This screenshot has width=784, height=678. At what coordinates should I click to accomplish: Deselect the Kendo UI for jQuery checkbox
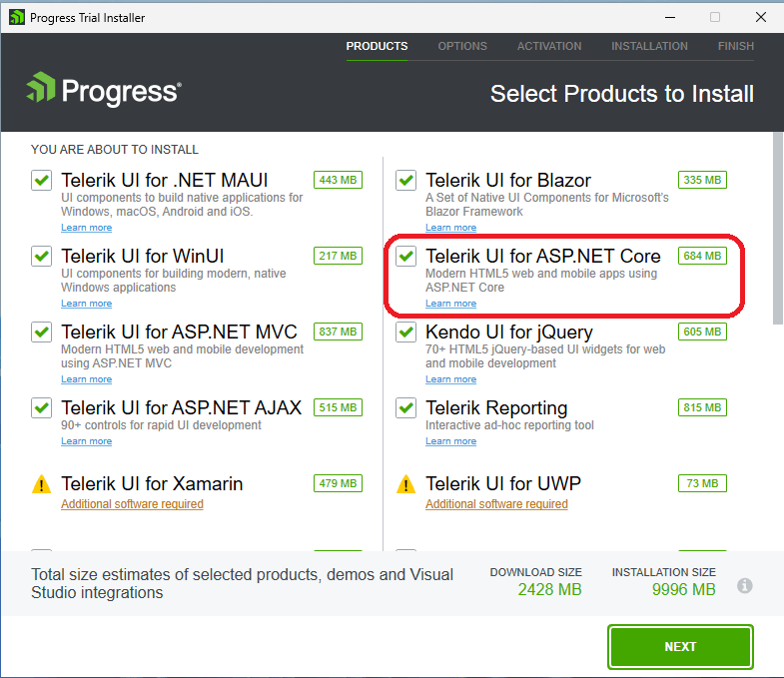(406, 332)
